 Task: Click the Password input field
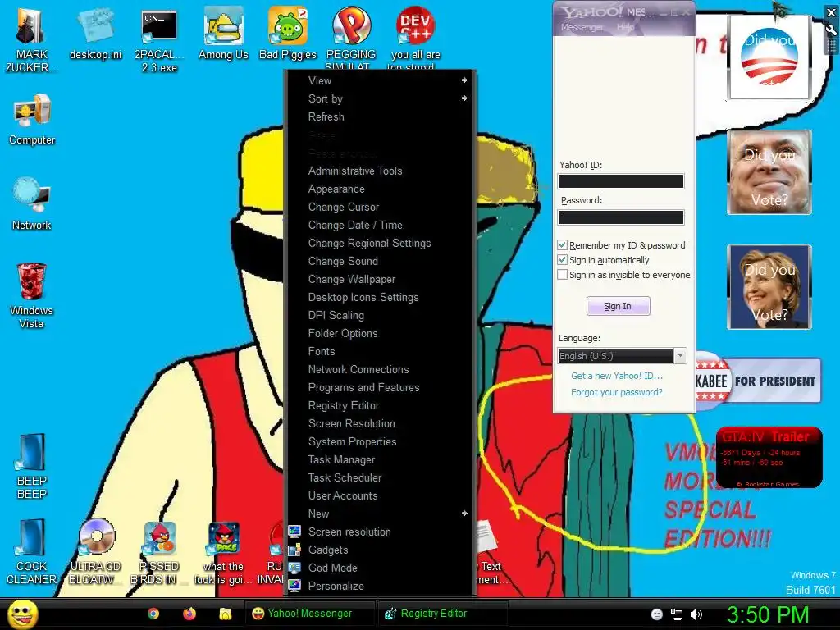point(621,217)
